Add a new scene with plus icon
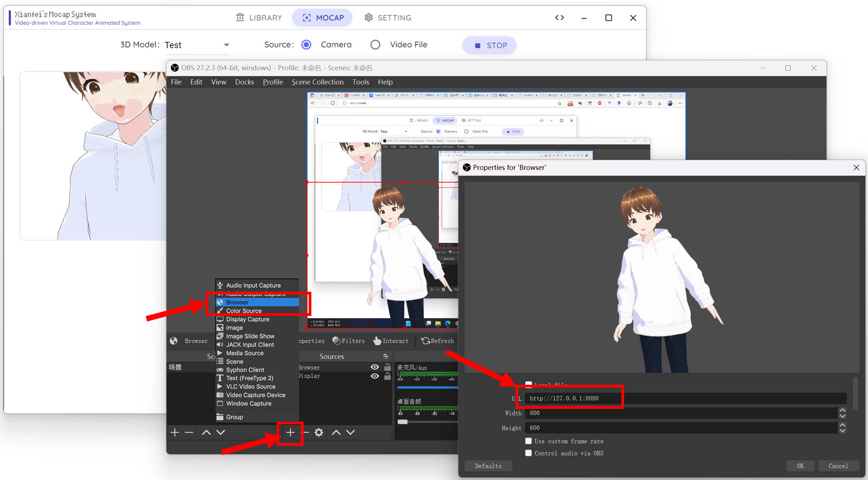868x480 pixels. pos(175,432)
